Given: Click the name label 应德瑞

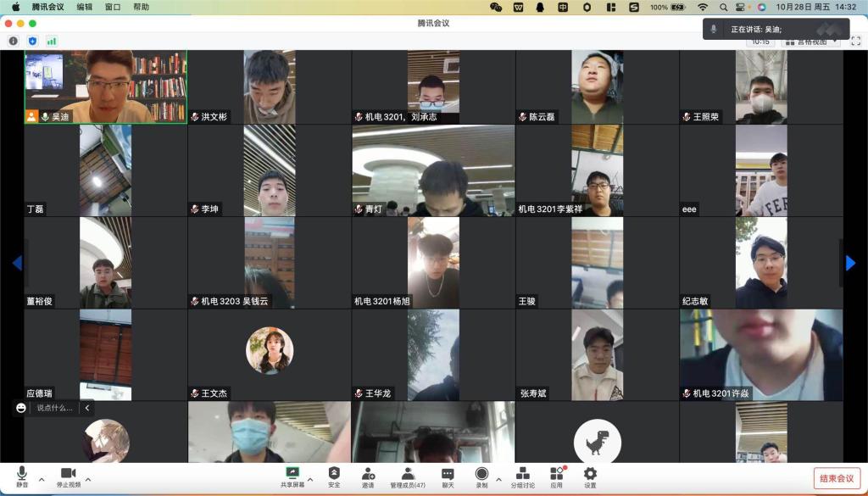Looking at the screenshot, I should tap(39, 393).
